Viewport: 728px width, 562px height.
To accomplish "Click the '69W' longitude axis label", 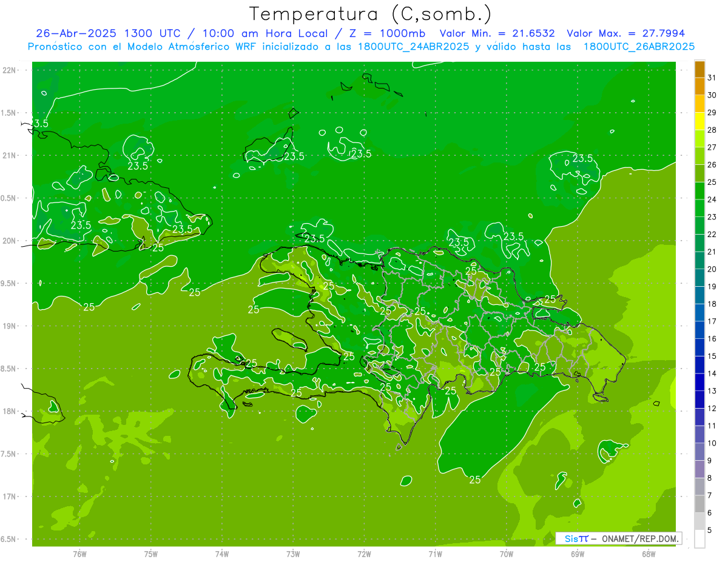I will [x=578, y=554].
